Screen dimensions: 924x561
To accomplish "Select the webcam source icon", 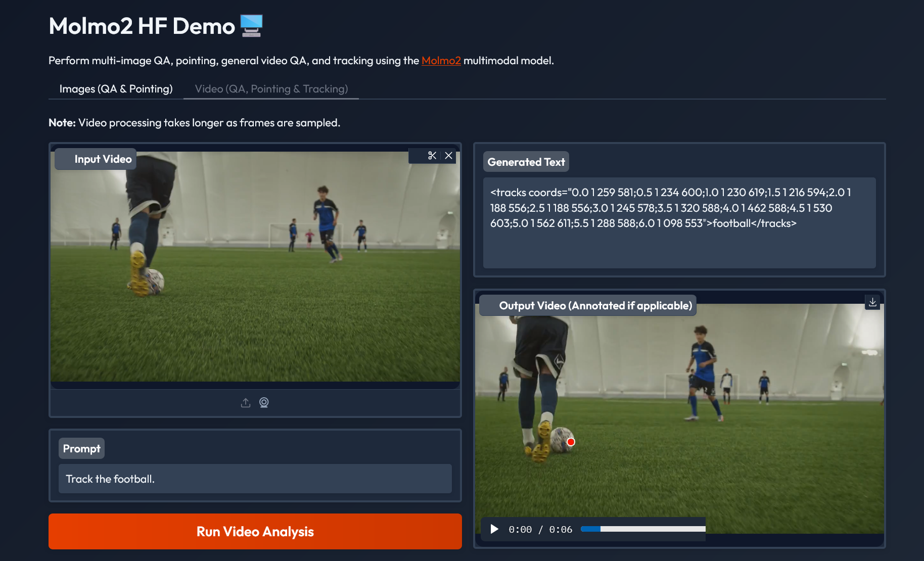I will click(264, 402).
